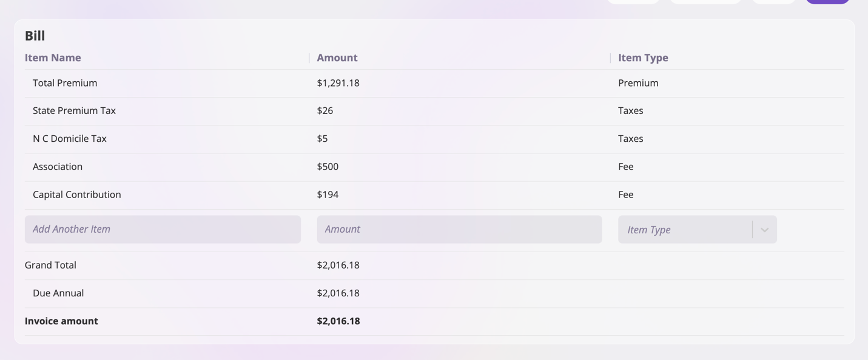Select the Association fee row name
The height and width of the screenshot is (360, 868).
tap(58, 167)
